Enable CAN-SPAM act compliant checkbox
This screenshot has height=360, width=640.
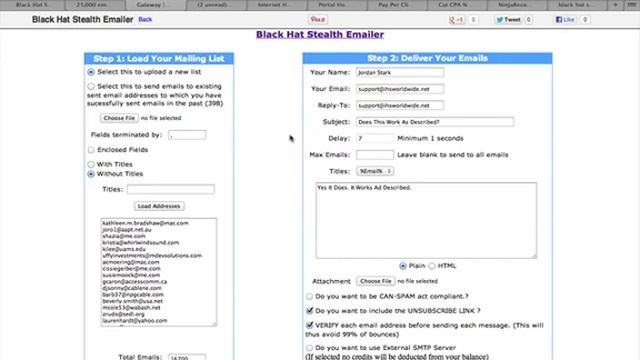pyautogui.click(x=309, y=296)
